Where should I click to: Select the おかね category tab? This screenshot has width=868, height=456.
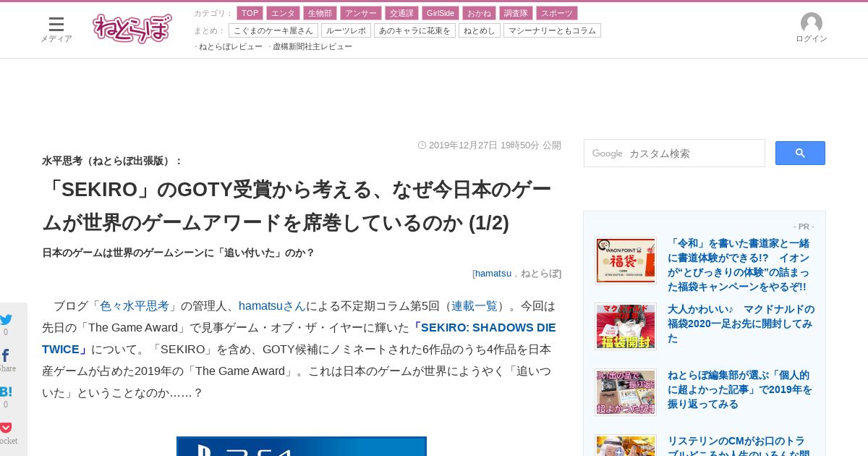(x=479, y=13)
